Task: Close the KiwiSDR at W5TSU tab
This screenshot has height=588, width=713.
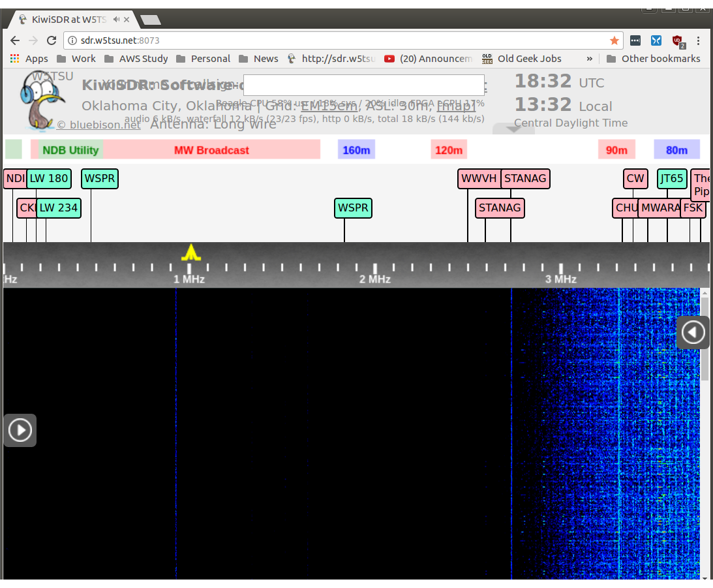Action: click(x=127, y=20)
